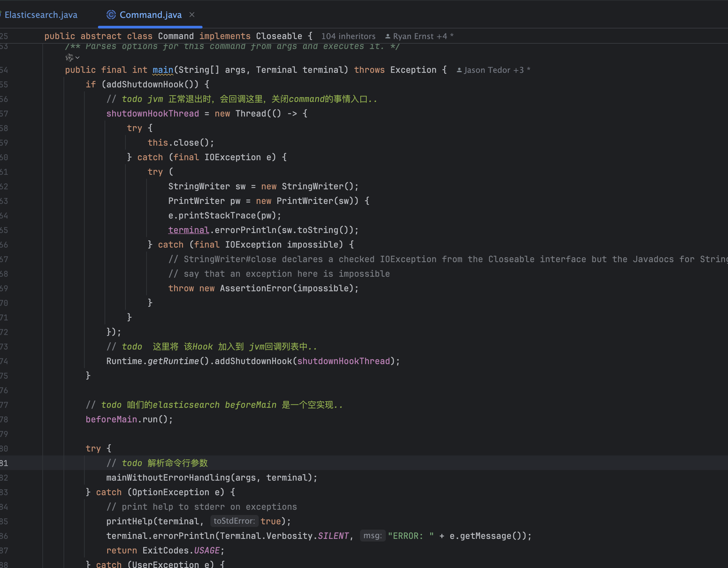Click the comment 'say that an exception here is impossible'
The image size is (728, 568).
pos(279,274)
